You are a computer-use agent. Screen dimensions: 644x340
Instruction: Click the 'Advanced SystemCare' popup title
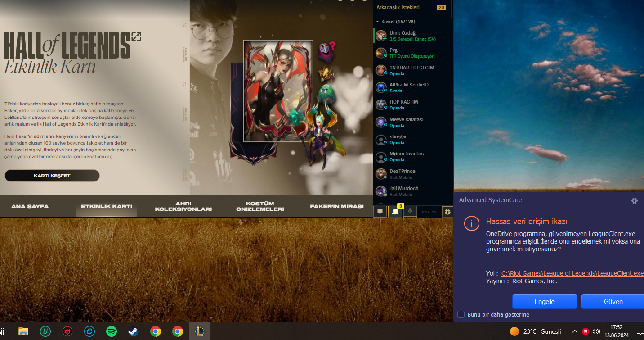(x=490, y=200)
